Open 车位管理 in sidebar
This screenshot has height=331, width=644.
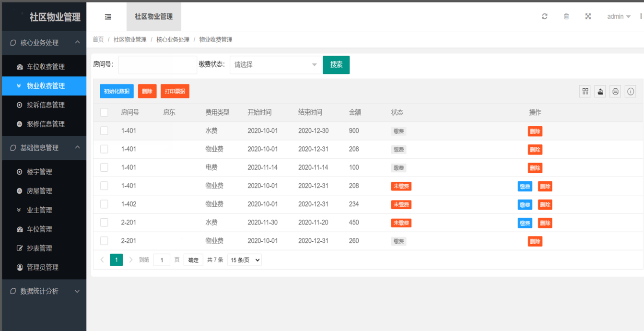coord(44,229)
